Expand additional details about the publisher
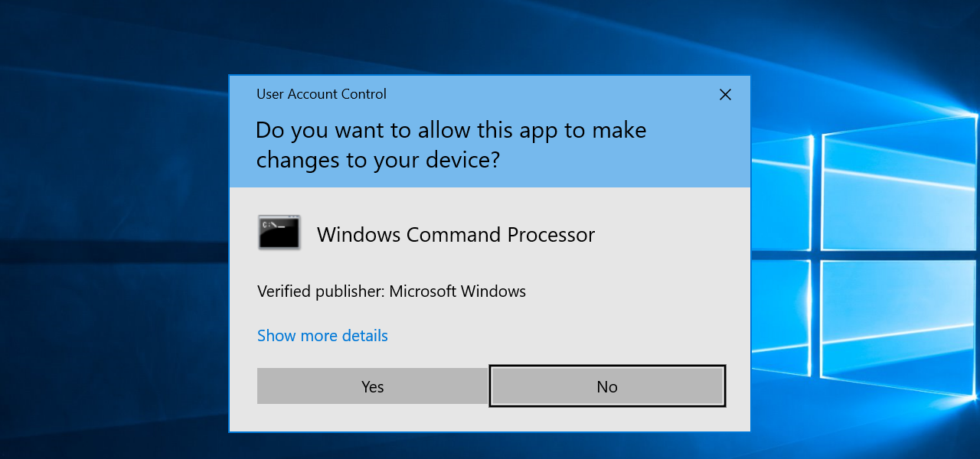 [322, 335]
